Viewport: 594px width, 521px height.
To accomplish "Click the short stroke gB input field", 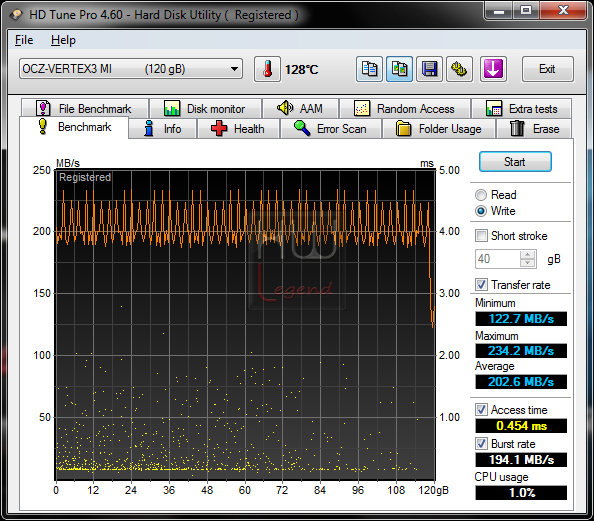I will pyautogui.click(x=498, y=259).
